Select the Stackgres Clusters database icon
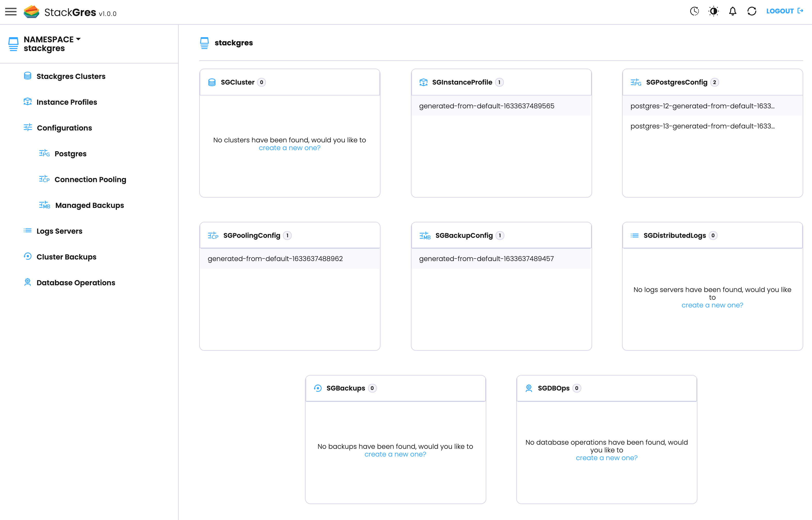Screen dimensions: 812x520 [x=27, y=76]
